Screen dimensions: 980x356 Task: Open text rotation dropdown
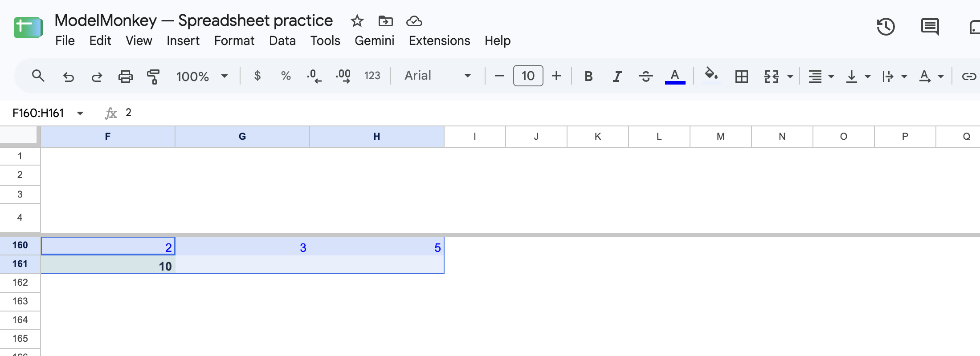click(x=931, y=77)
